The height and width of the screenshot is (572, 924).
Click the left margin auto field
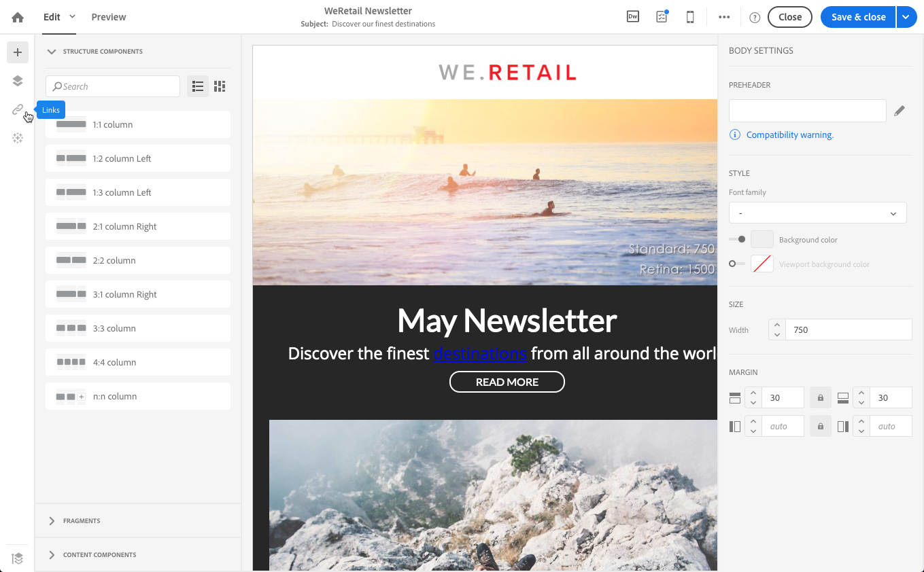point(783,427)
